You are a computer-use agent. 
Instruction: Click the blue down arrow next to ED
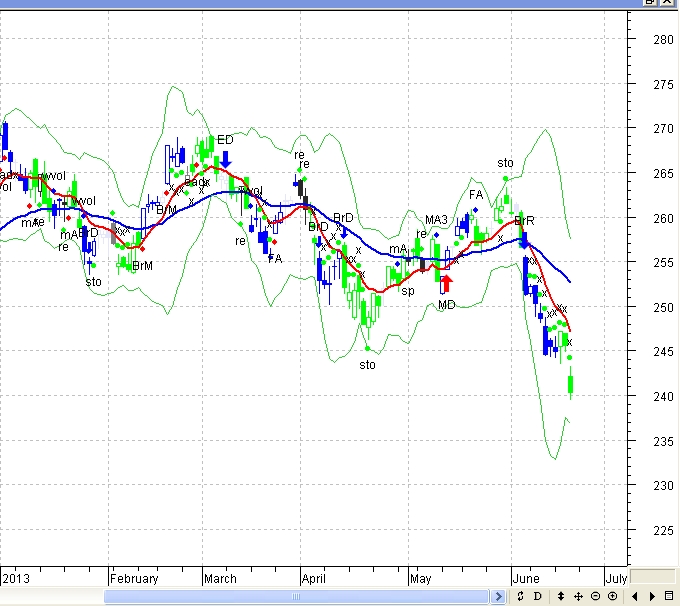[x=226, y=160]
